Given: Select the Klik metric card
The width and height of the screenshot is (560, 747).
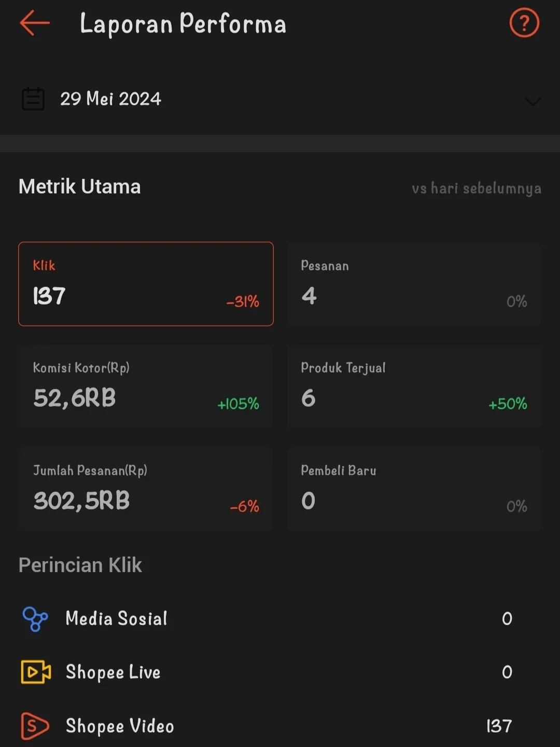Looking at the screenshot, I should click(146, 284).
